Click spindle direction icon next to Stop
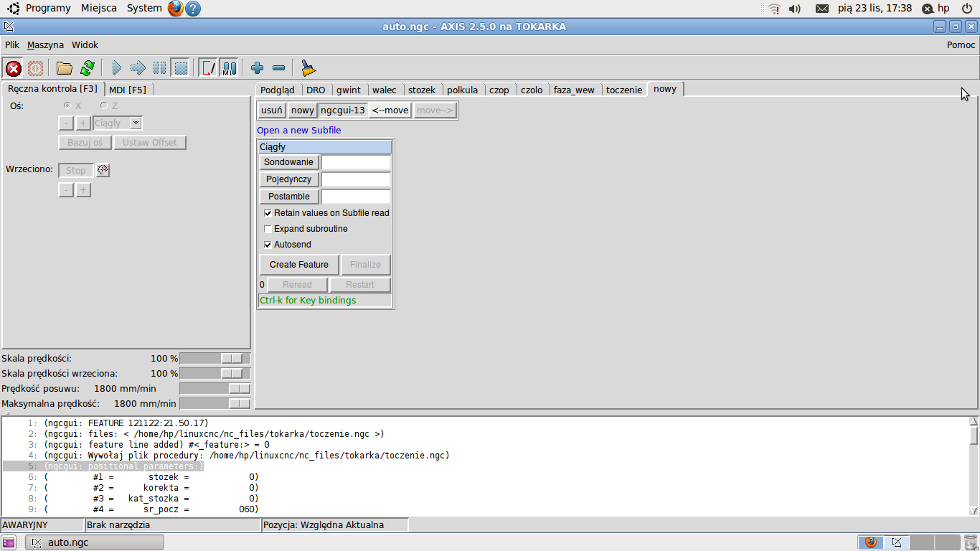980x551 pixels. 103,170
